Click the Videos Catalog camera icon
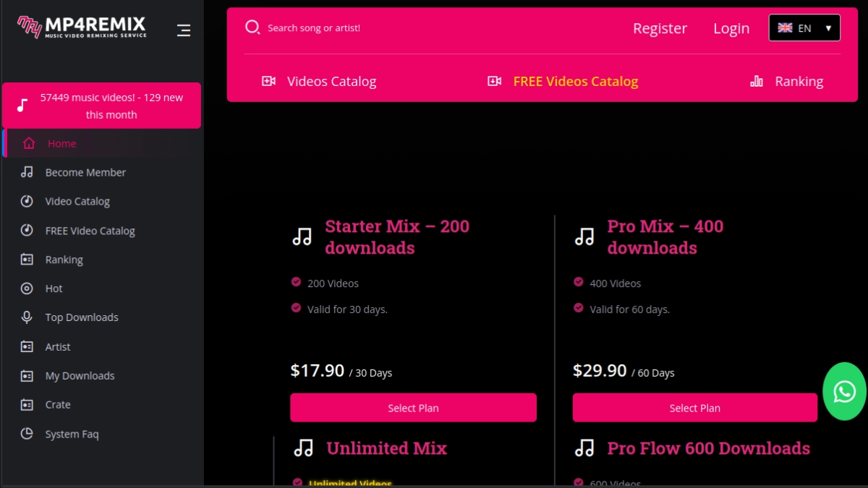This screenshot has height=488, width=868. 268,81
